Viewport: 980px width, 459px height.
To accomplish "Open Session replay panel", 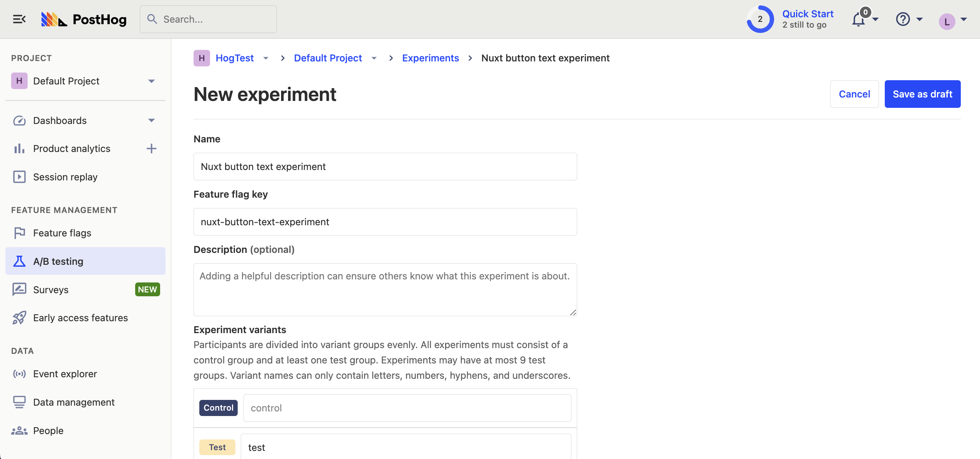I will (x=65, y=176).
